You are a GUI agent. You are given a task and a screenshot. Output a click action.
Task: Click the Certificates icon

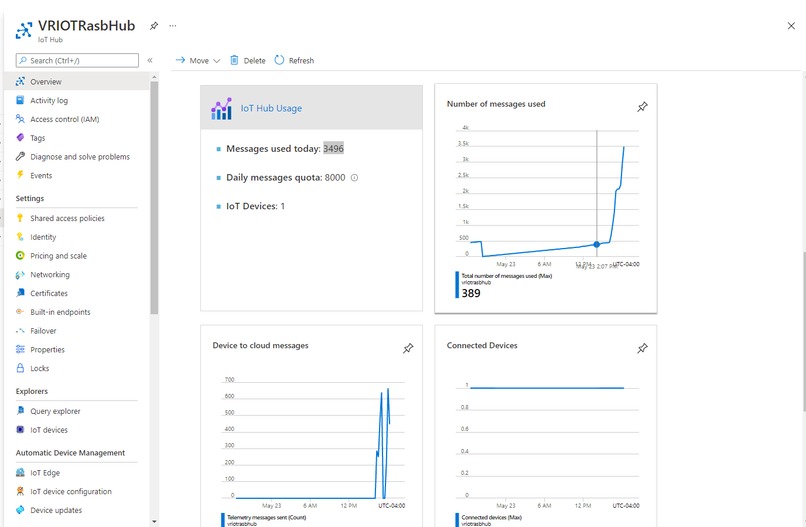point(20,293)
